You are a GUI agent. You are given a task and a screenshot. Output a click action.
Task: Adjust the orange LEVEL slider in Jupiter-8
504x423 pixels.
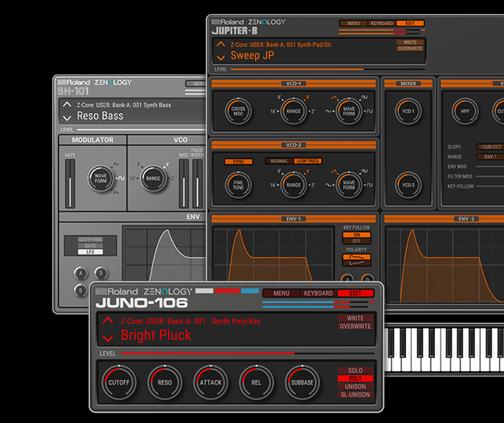tap(328, 69)
